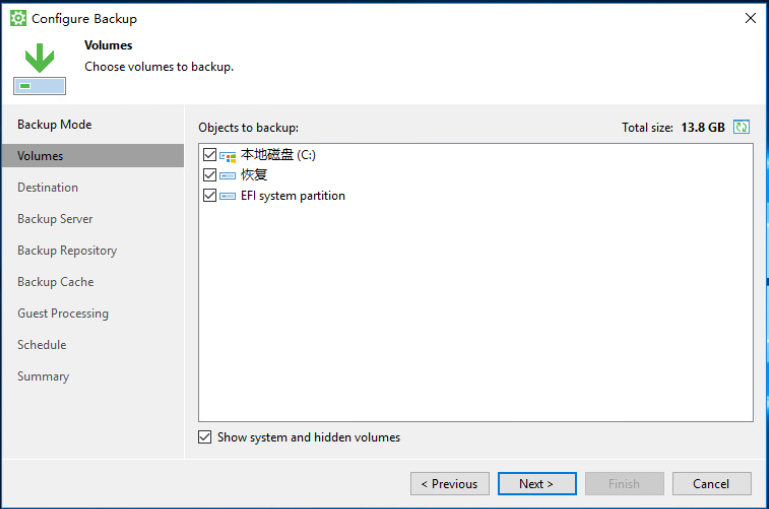Screen dimensions: 769x509
Task: Select the Schedule step
Action: (x=42, y=345)
